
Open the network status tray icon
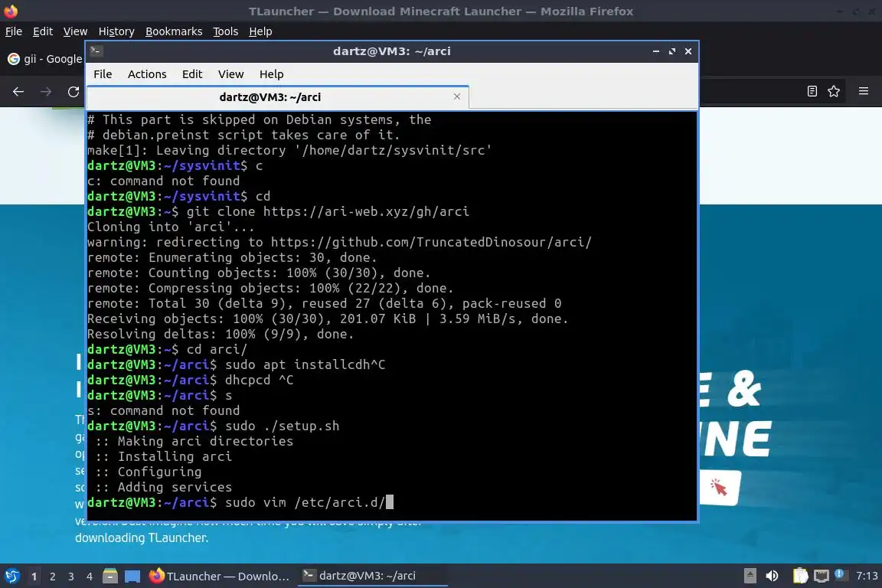click(822, 577)
